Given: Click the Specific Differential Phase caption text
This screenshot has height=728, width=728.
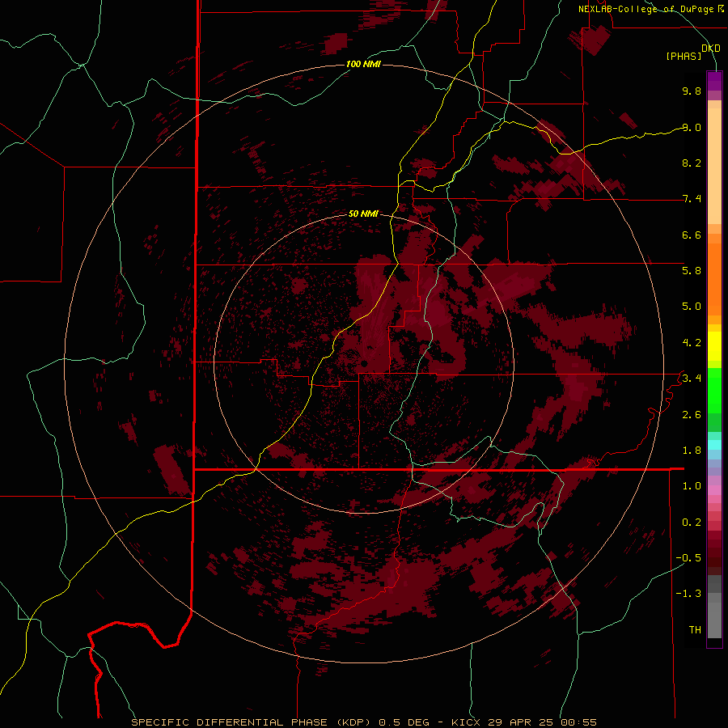Looking at the screenshot, I should (363, 722).
